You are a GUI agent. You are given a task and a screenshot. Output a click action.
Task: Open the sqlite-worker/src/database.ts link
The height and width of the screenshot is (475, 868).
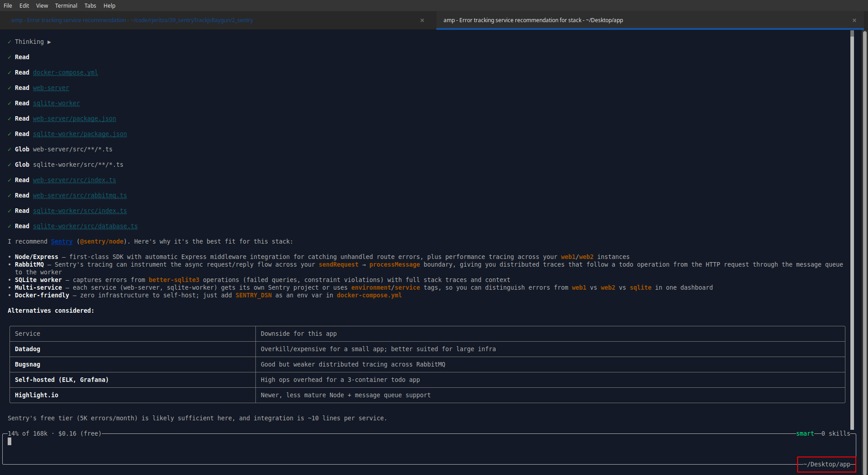point(85,226)
